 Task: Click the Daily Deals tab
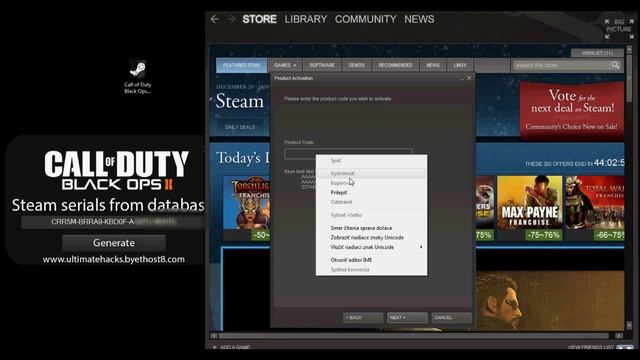tap(240, 127)
